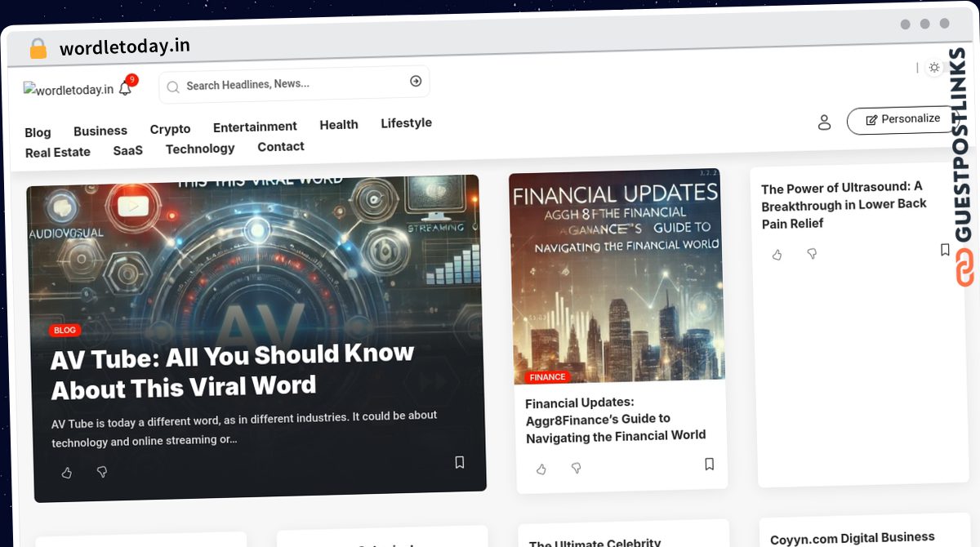Click the AV Tube article excerpt text
This screenshot has width=980, height=547.
(244, 429)
